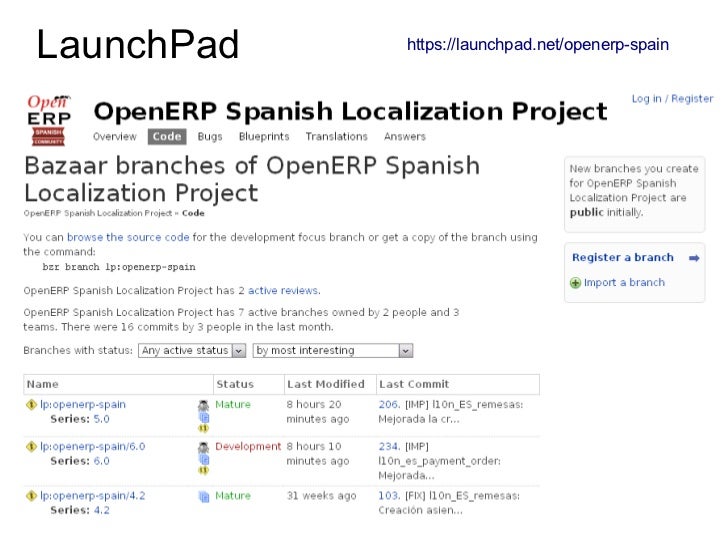
Task: Select the Code tab
Action: (x=167, y=136)
